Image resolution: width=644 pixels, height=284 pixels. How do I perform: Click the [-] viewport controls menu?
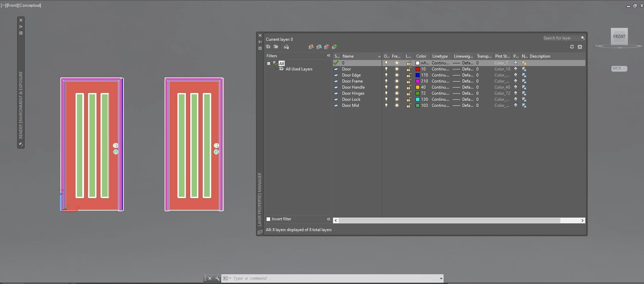3,5
